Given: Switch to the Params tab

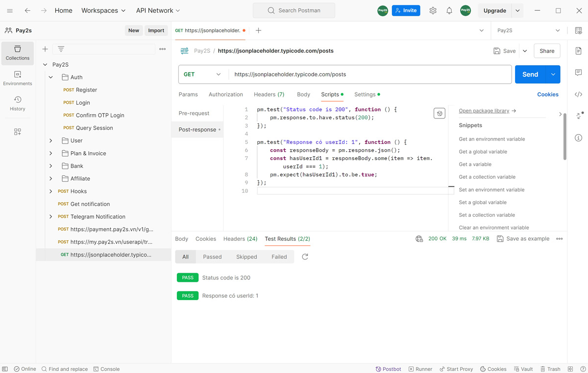Looking at the screenshot, I should click(x=188, y=94).
